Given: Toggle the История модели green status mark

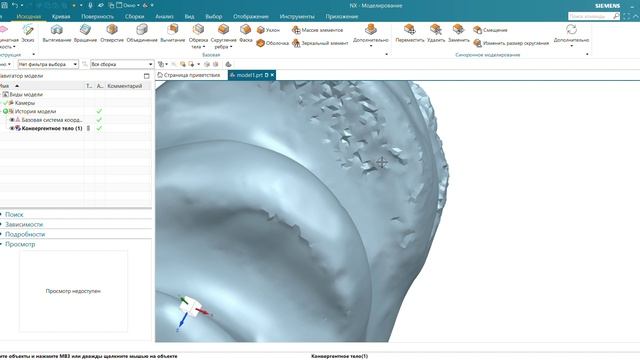Looking at the screenshot, I should [x=6, y=111].
